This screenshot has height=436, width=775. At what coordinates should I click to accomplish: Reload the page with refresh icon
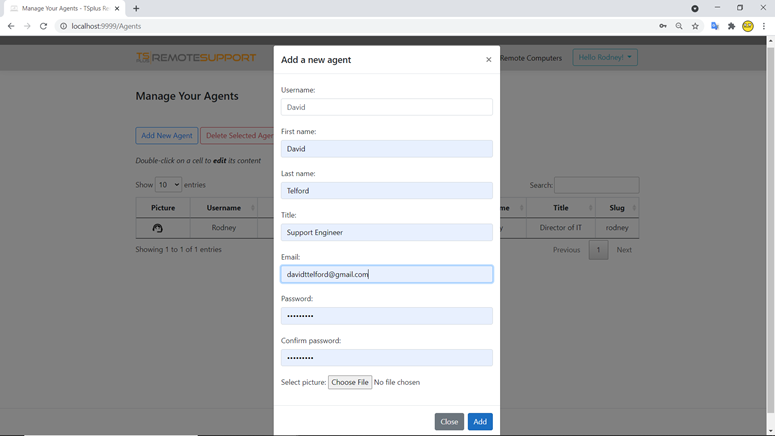click(x=44, y=26)
